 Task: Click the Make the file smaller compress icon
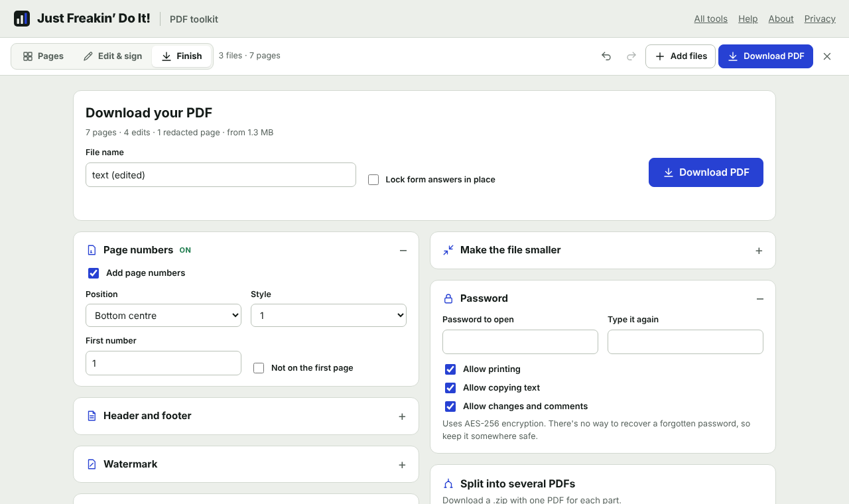coord(448,250)
